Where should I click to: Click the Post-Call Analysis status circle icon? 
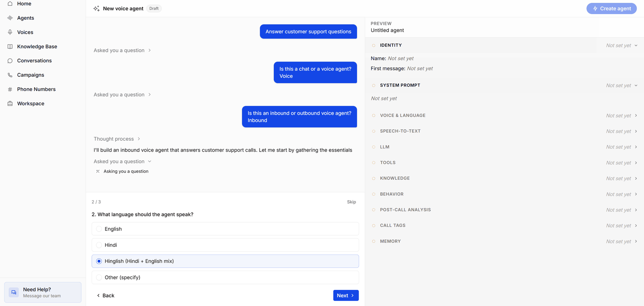[374, 210]
